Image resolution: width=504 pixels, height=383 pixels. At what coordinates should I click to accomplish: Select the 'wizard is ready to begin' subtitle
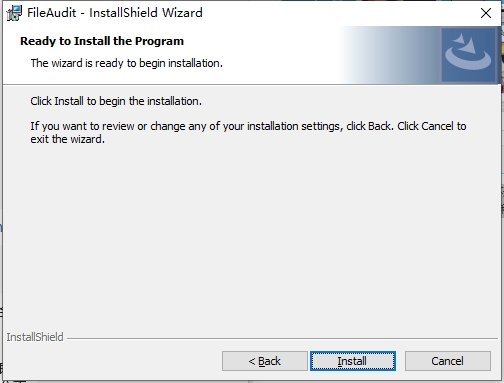[x=127, y=63]
